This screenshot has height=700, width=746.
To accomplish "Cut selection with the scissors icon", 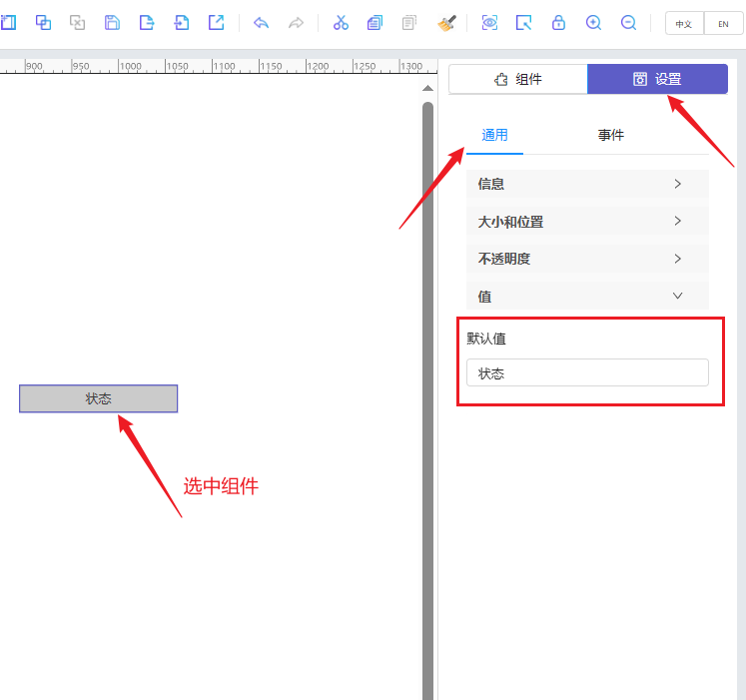I will 341,22.
